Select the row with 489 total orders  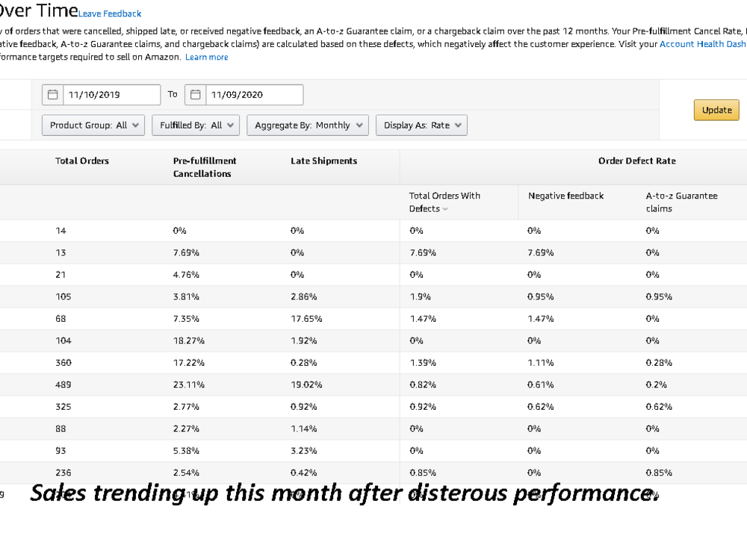[x=373, y=385]
